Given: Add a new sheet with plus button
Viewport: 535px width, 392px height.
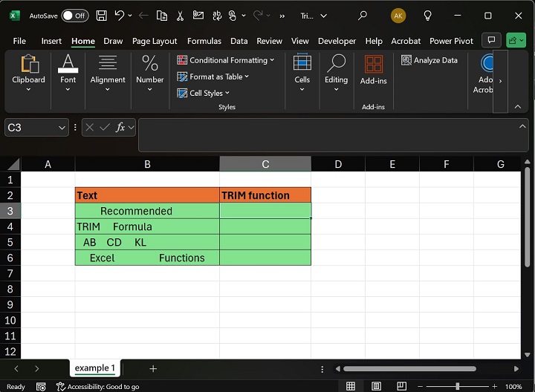Looking at the screenshot, I should point(153,368).
